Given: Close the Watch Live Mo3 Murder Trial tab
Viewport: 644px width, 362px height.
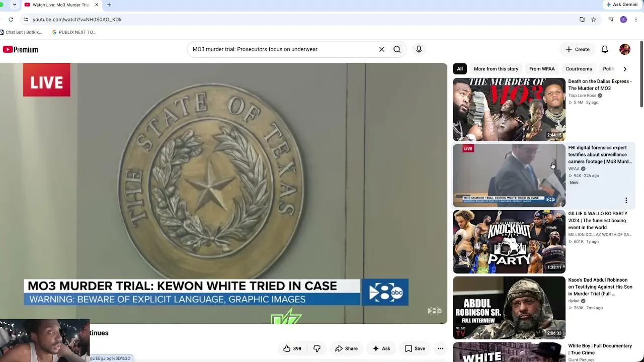Looking at the screenshot, I should [x=97, y=5].
